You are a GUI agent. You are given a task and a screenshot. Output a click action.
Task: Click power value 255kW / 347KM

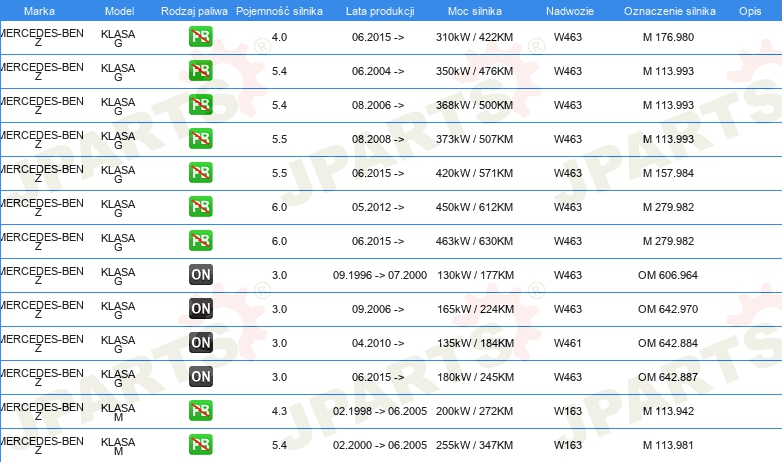(x=474, y=445)
